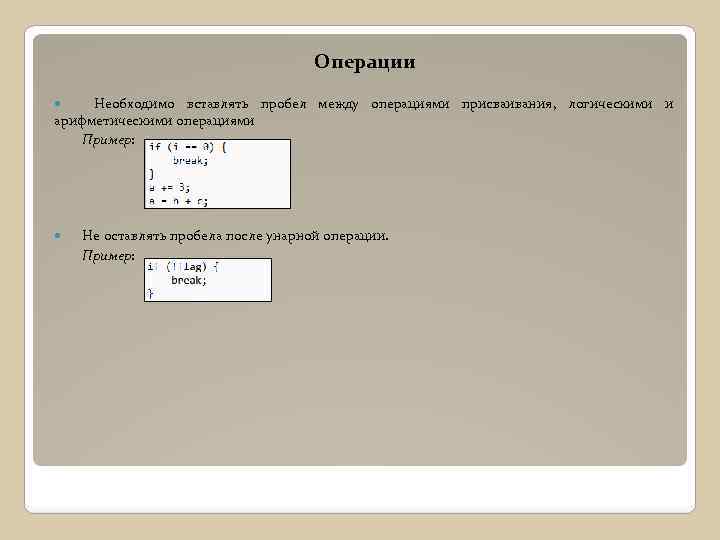Click the slide title "Операции"

pos(365,62)
